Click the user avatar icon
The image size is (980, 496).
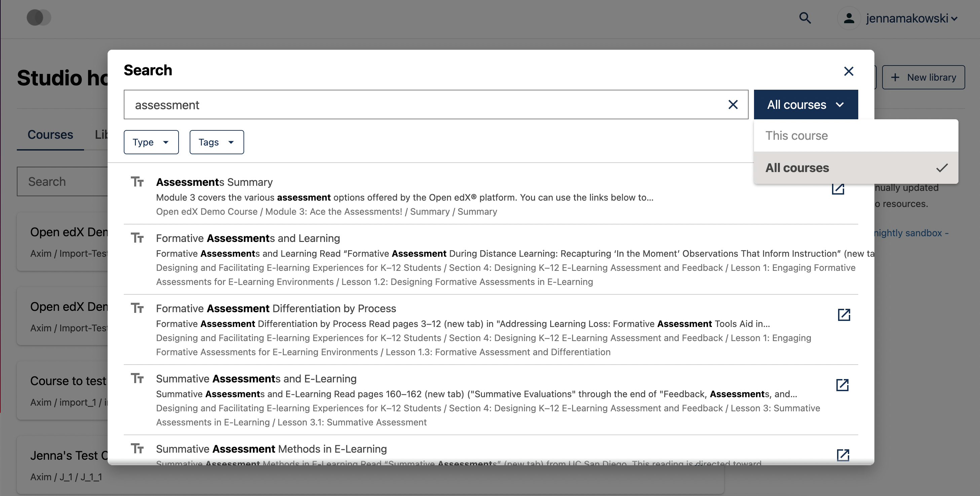click(x=849, y=18)
